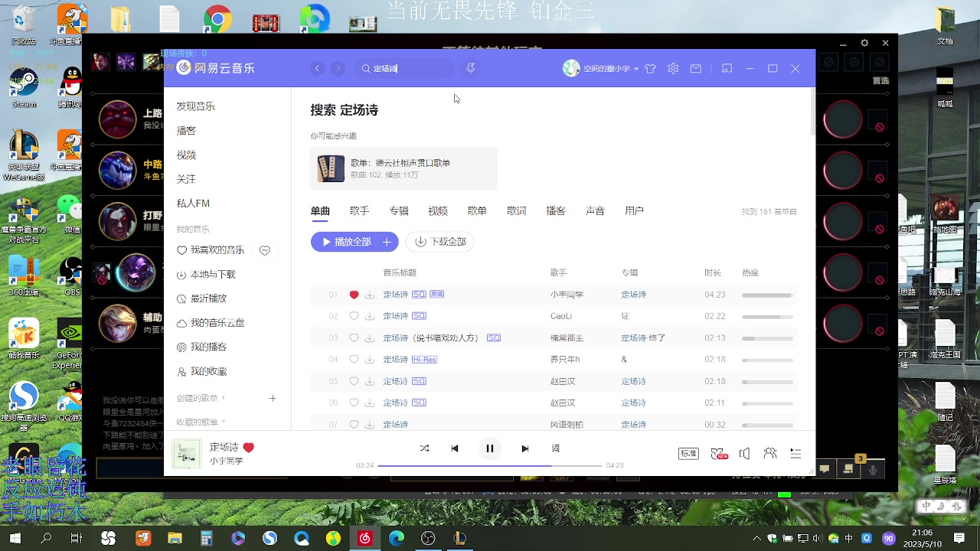Image resolution: width=980 pixels, height=551 pixels.
Task: Go back with the left arrow button
Action: (317, 69)
